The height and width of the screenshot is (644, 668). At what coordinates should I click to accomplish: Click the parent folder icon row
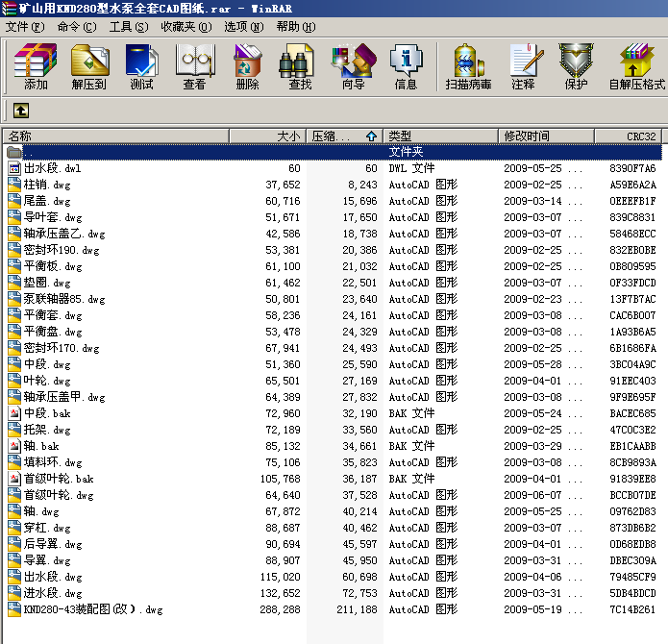(14, 152)
